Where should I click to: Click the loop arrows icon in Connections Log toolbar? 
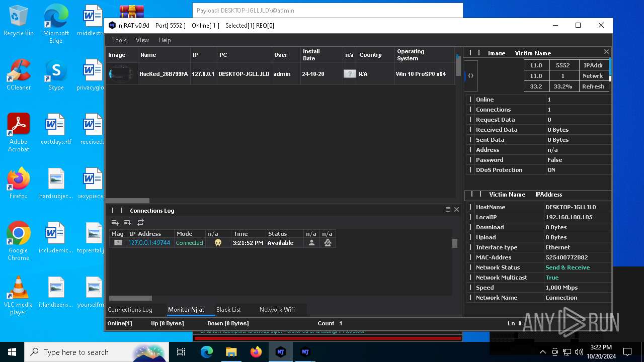140,222
